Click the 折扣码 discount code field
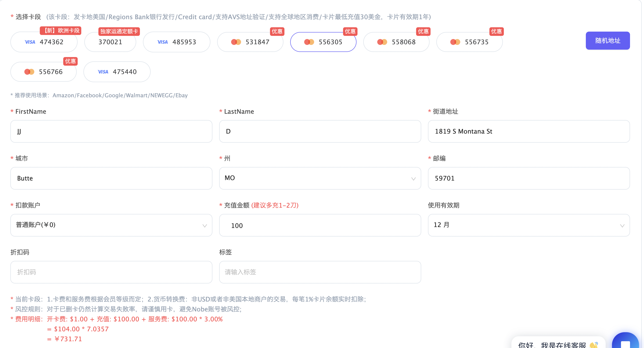644x348 pixels. pyautogui.click(x=111, y=272)
